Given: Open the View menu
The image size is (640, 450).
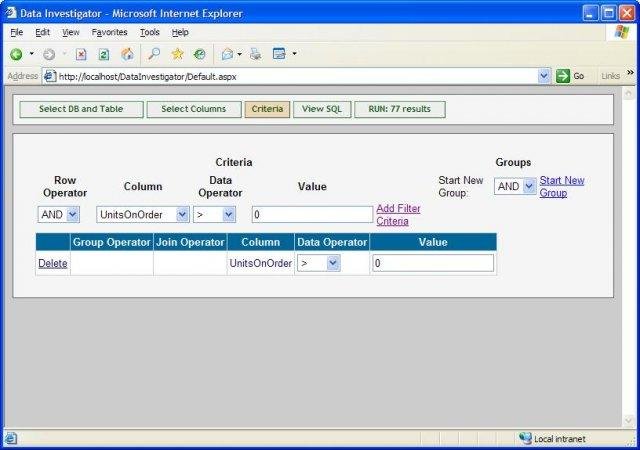Looking at the screenshot, I should (71, 32).
